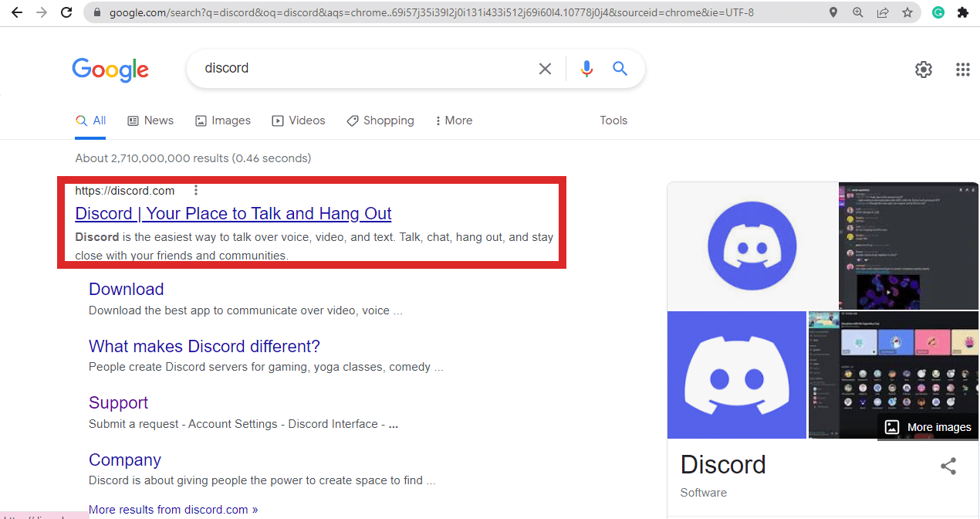Switch to the Shopping tab
The height and width of the screenshot is (519, 980).
coord(380,120)
